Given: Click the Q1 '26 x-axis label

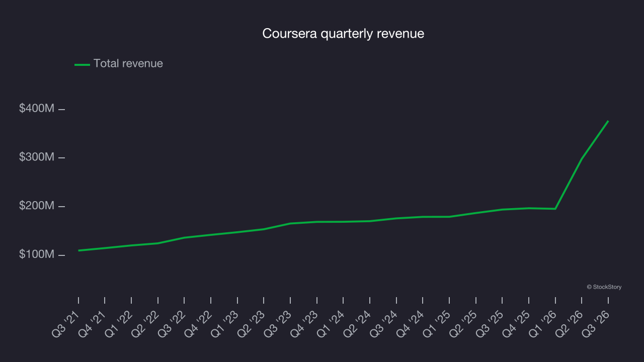Looking at the screenshot, I should (x=543, y=323).
